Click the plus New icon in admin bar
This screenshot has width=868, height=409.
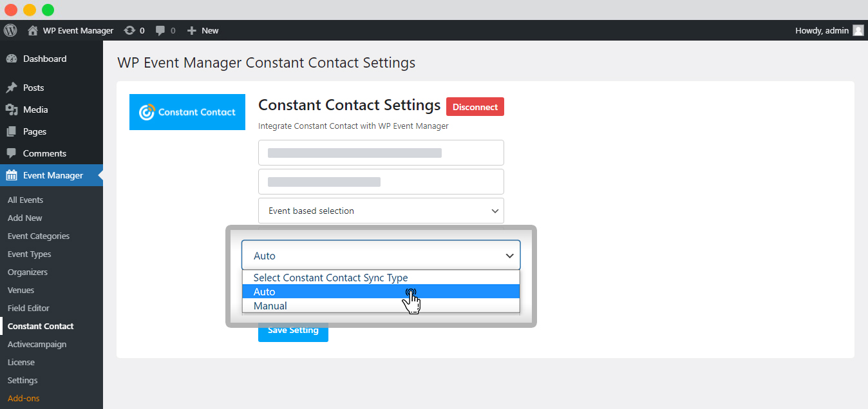191,30
